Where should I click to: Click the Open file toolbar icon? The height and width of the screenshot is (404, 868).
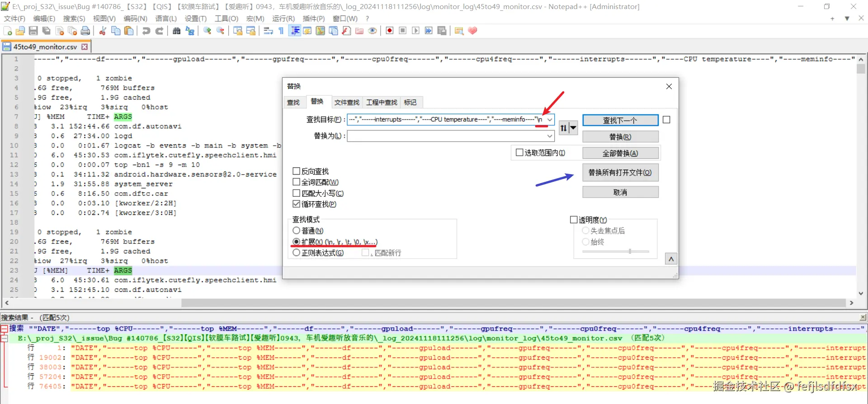20,31
